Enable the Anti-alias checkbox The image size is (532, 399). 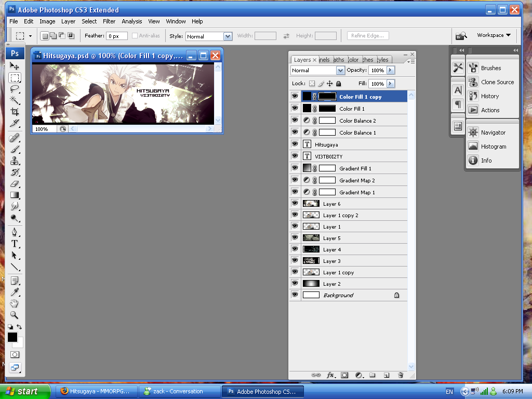pyautogui.click(x=135, y=36)
